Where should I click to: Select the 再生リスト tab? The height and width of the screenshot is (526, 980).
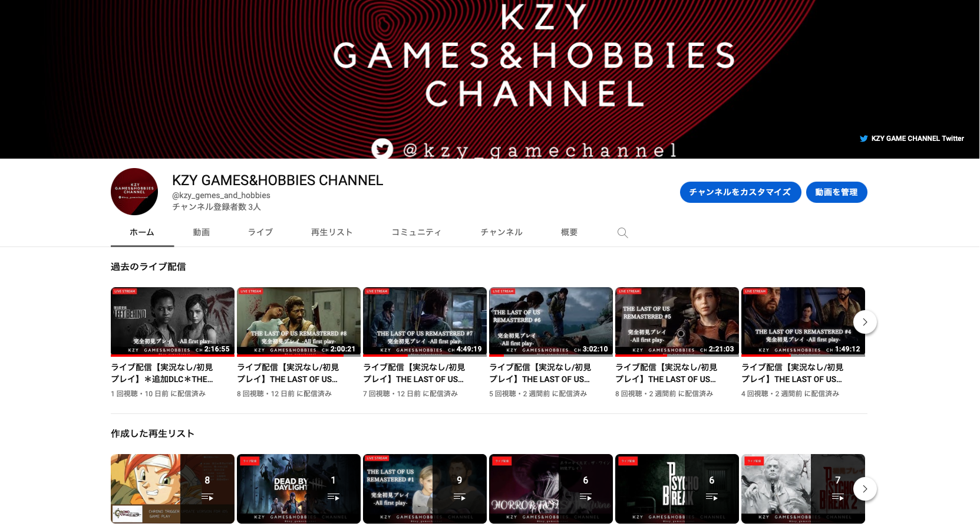click(332, 232)
